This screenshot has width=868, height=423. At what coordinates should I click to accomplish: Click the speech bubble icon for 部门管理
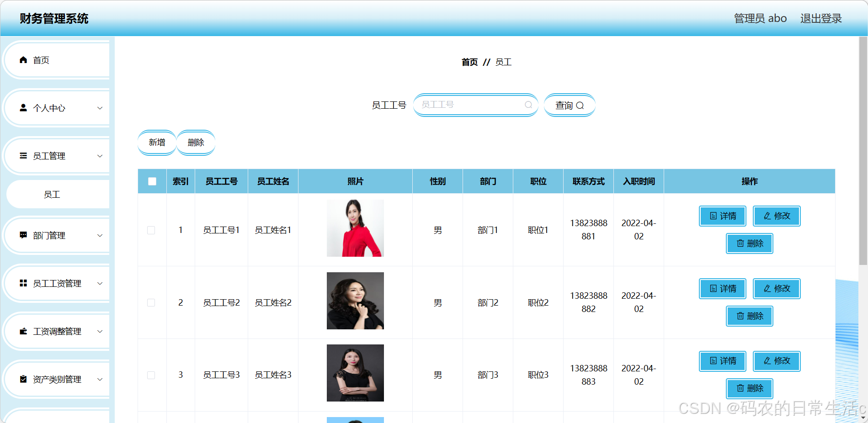pos(23,235)
